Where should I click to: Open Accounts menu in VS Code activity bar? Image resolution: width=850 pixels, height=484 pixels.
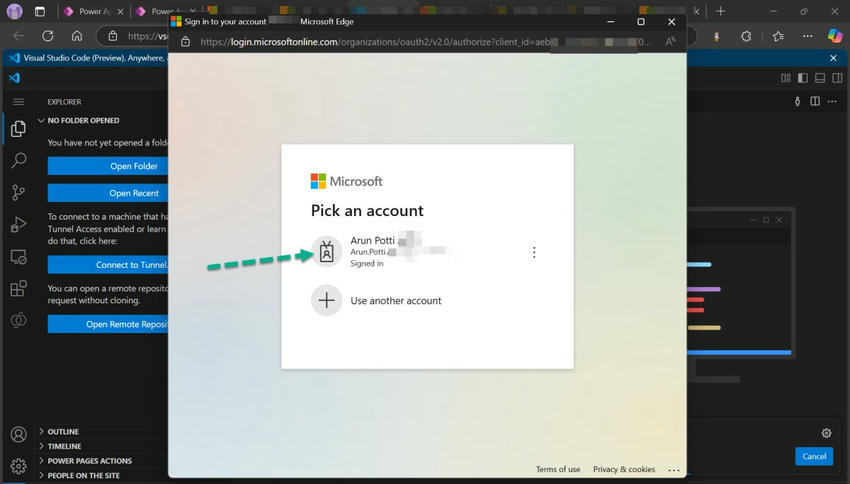coord(18,435)
